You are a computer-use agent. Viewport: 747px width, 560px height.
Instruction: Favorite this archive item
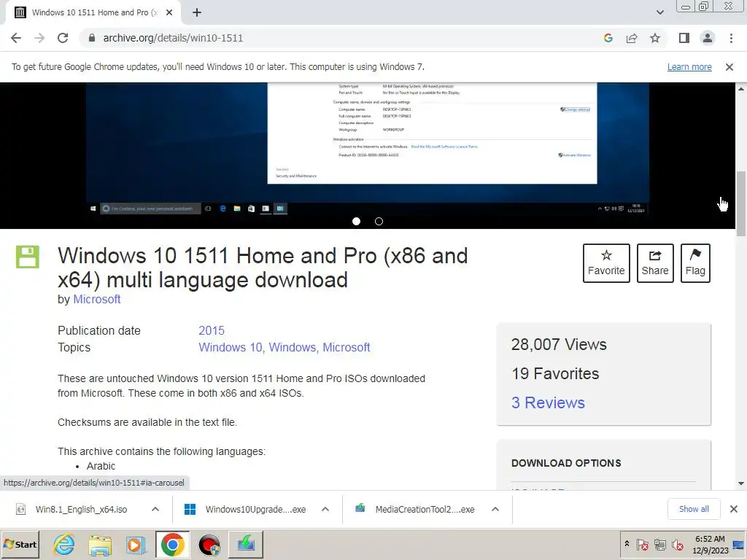tap(606, 263)
